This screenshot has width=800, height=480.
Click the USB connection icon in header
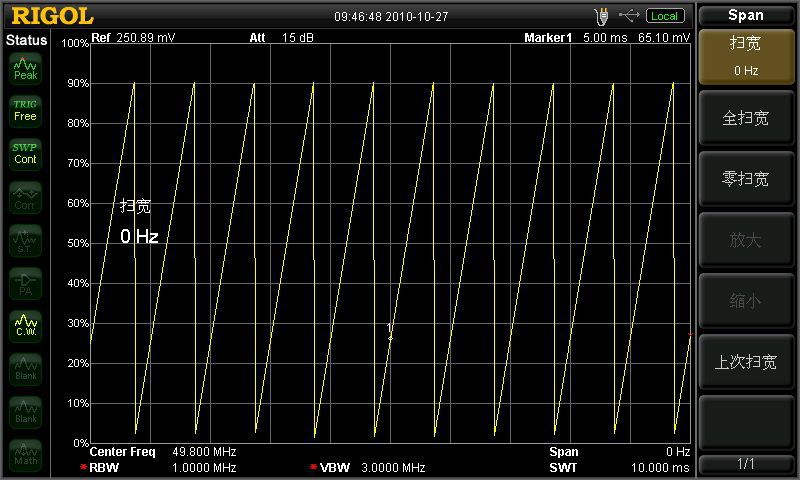pyautogui.click(x=629, y=16)
